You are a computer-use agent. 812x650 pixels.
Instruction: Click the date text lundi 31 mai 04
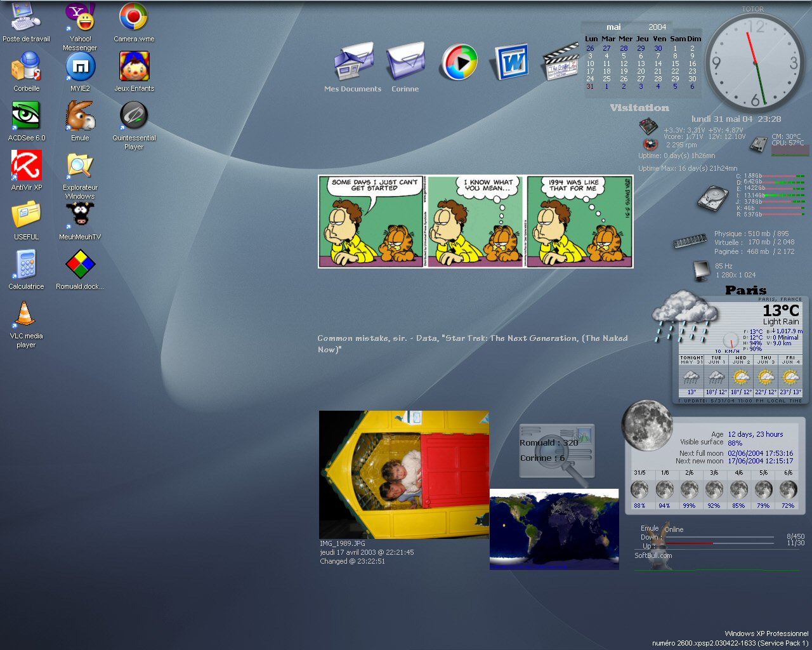click(x=722, y=119)
